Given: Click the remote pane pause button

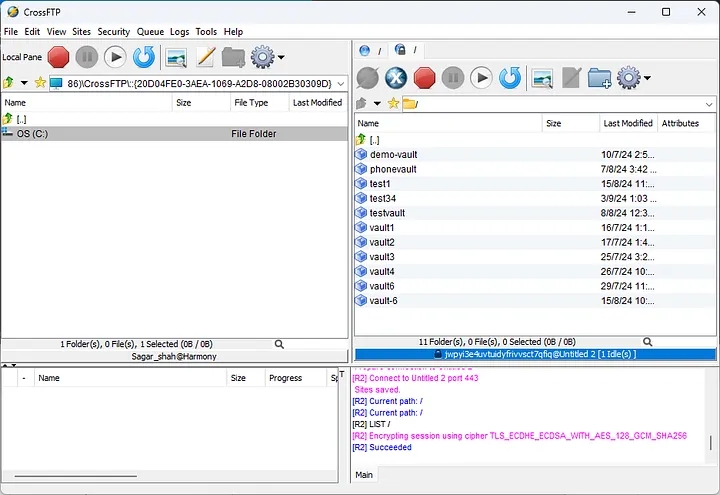Looking at the screenshot, I should [x=453, y=78].
